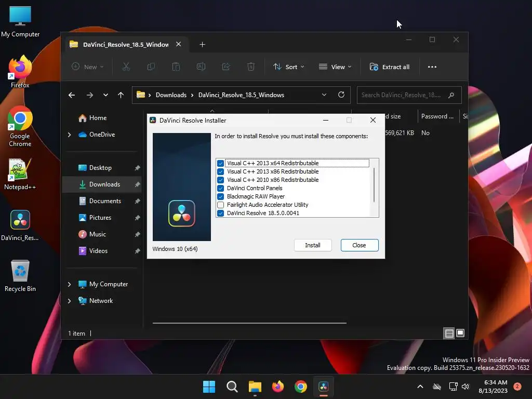Image resolution: width=532 pixels, height=399 pixels.
Task: Open My Computer desktop icon
Action: (x=20, y=21)
